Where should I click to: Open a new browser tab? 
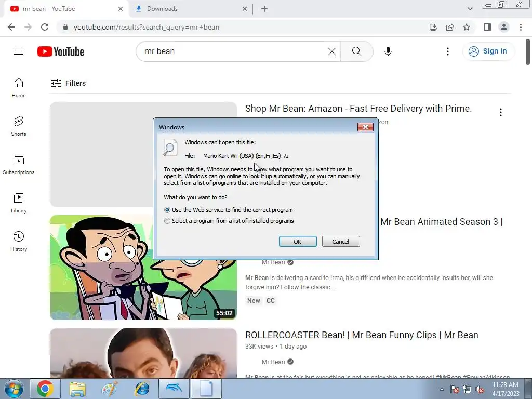click(x=264, y=9)
